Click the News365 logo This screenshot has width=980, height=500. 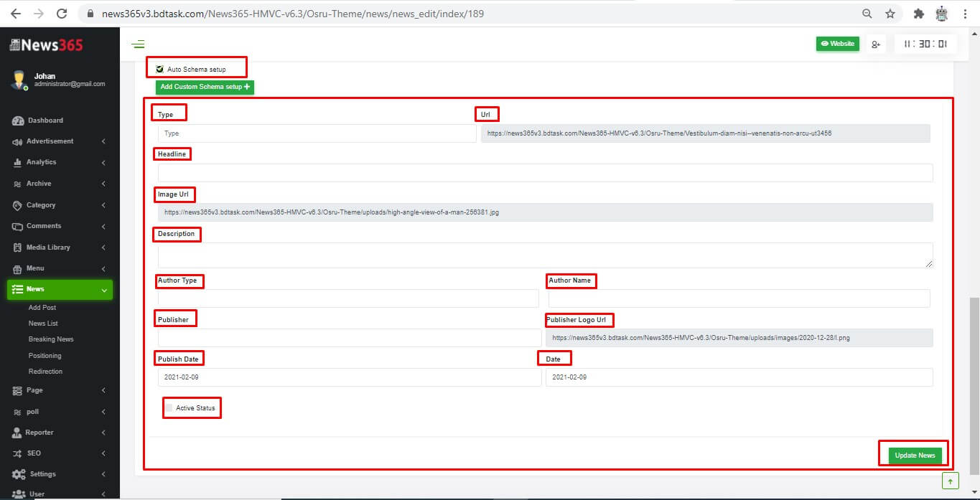pyautogui.click(x=45, y=44)
